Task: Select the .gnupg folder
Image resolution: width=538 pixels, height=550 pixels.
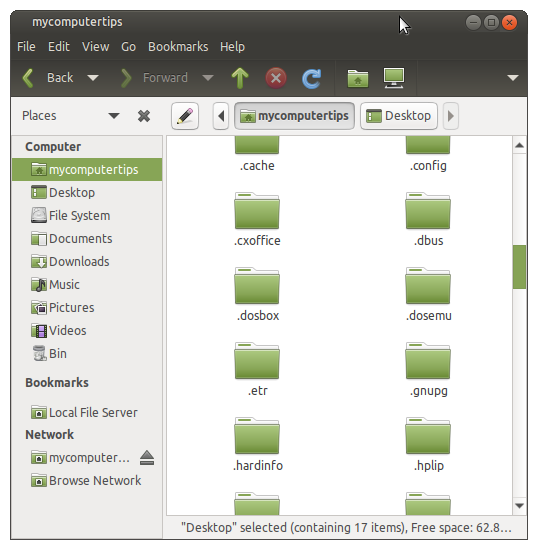Action: pyautogui.click(x=428, y=369)
